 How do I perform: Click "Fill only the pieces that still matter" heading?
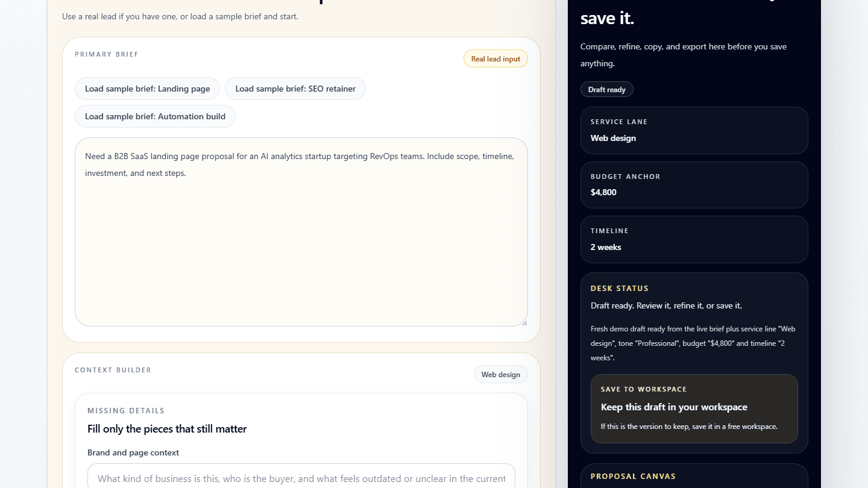(166, 428)
